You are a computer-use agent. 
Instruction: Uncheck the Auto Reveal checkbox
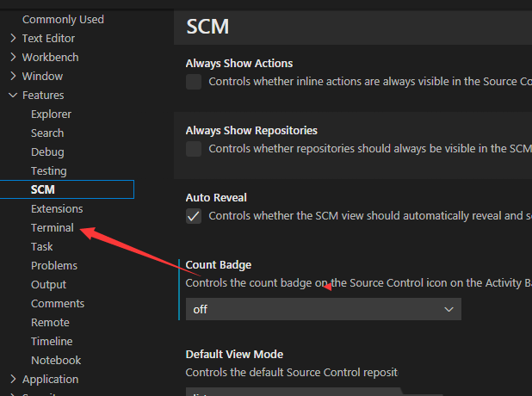(x=194, y=216)
